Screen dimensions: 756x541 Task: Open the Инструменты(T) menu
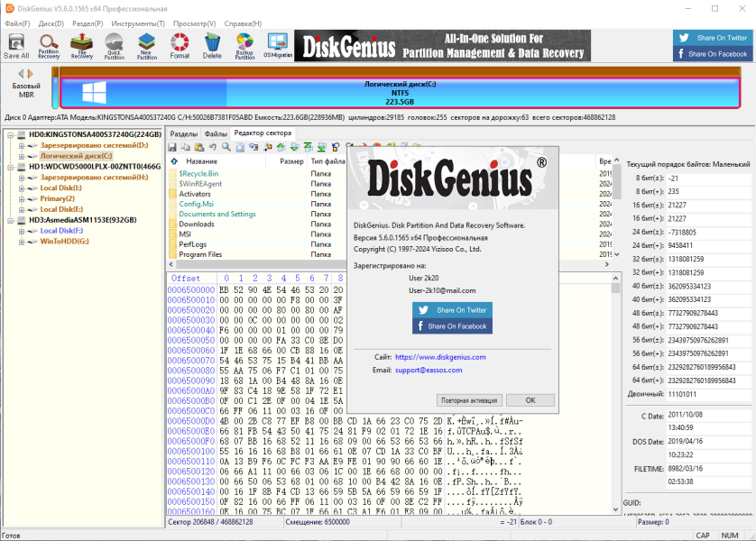click(x=138, y=23)
